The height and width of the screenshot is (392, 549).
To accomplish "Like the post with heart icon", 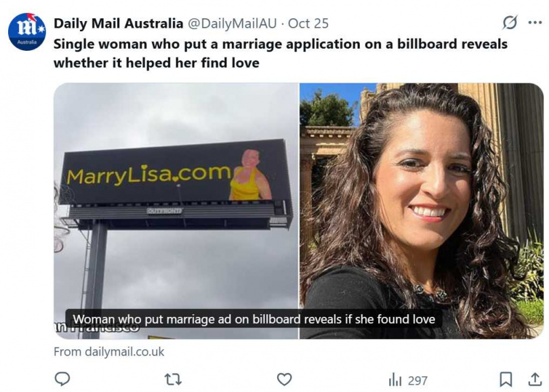I will (x=284, y=379).
